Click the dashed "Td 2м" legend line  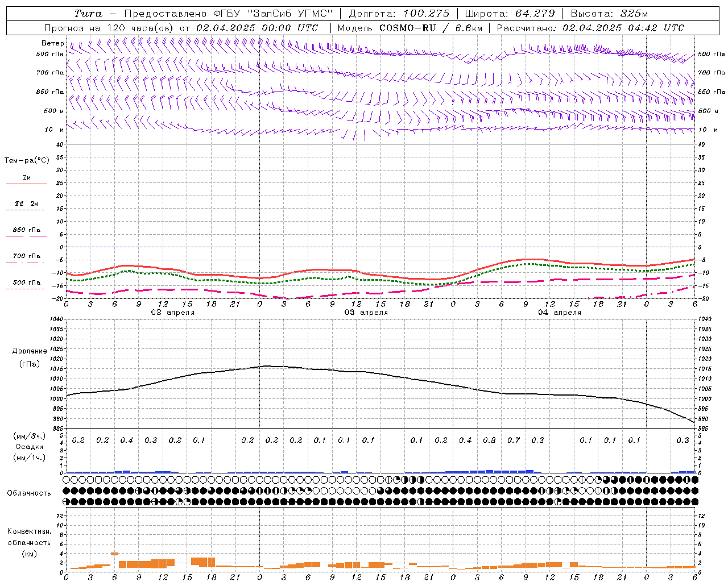(x=25, y=210)
